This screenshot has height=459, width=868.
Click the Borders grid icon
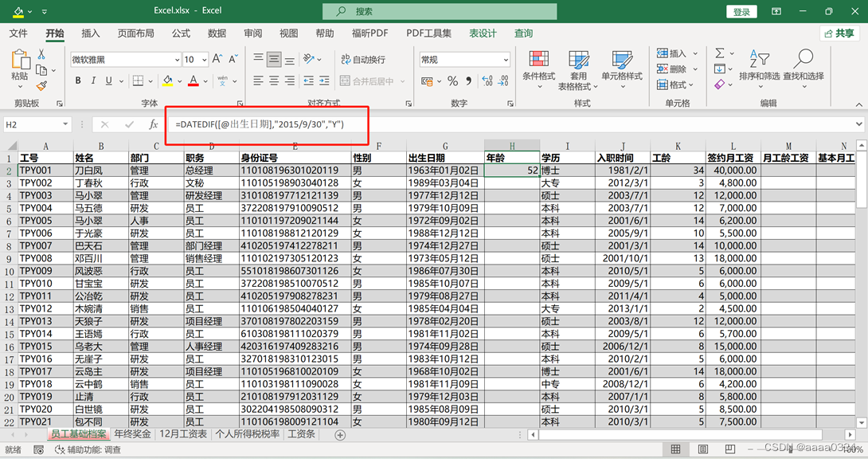tap(138, 80)
